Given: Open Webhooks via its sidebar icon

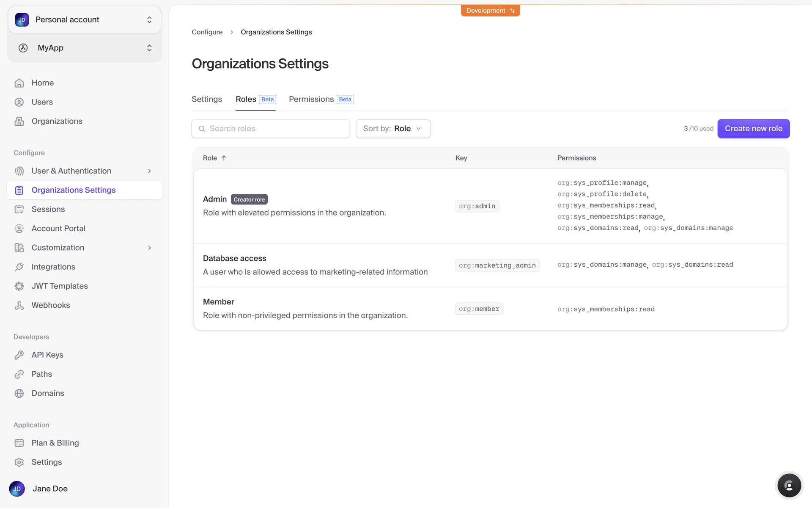Looking at the screenshot, I should coord(19,305).
